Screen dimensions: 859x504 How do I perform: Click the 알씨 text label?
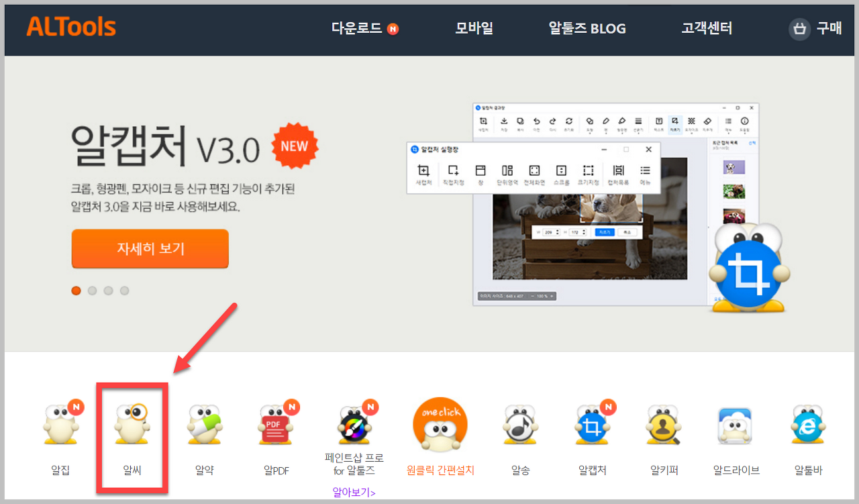point(132,470)
